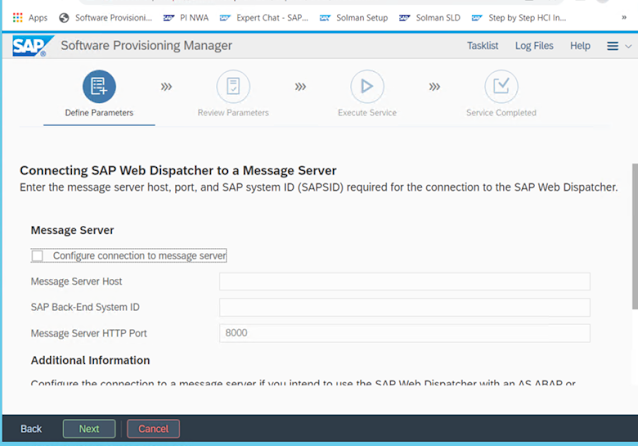Click the Service Completed step label
Screen dimensions: 638x446
(501, 113)
